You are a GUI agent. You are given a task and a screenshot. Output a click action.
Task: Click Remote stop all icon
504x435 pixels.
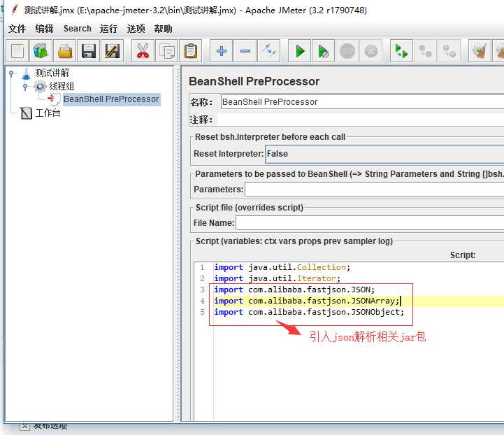tap(425, 51)
